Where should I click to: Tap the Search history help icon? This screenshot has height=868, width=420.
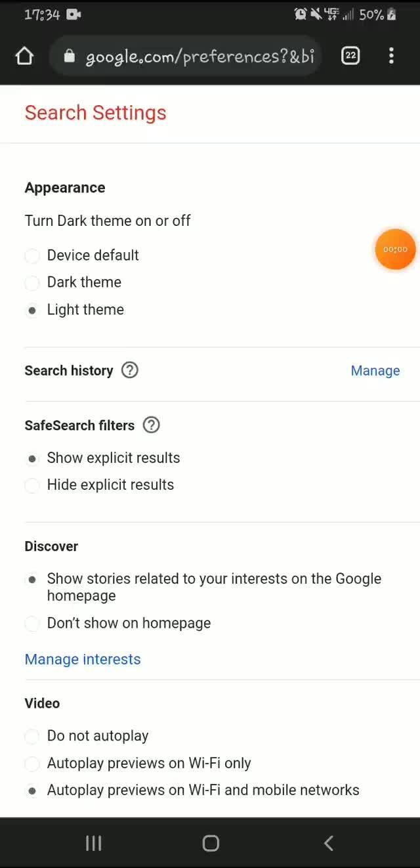coord(129,370)
